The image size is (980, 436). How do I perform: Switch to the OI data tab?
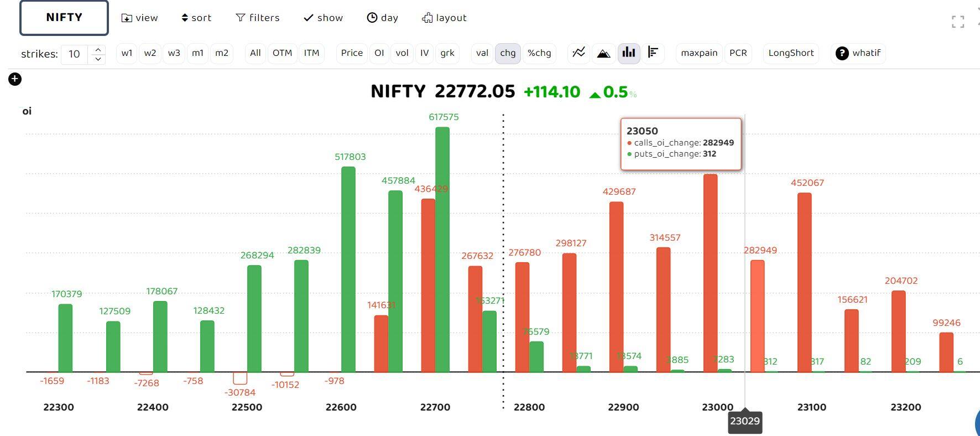(x=379, y=53)
